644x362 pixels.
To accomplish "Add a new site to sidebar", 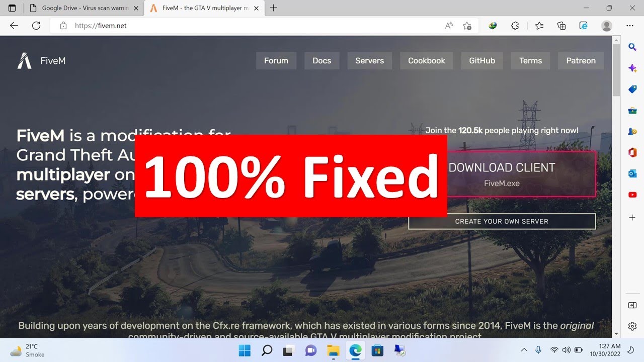I will pyautogui.click(x=632, y=218).
